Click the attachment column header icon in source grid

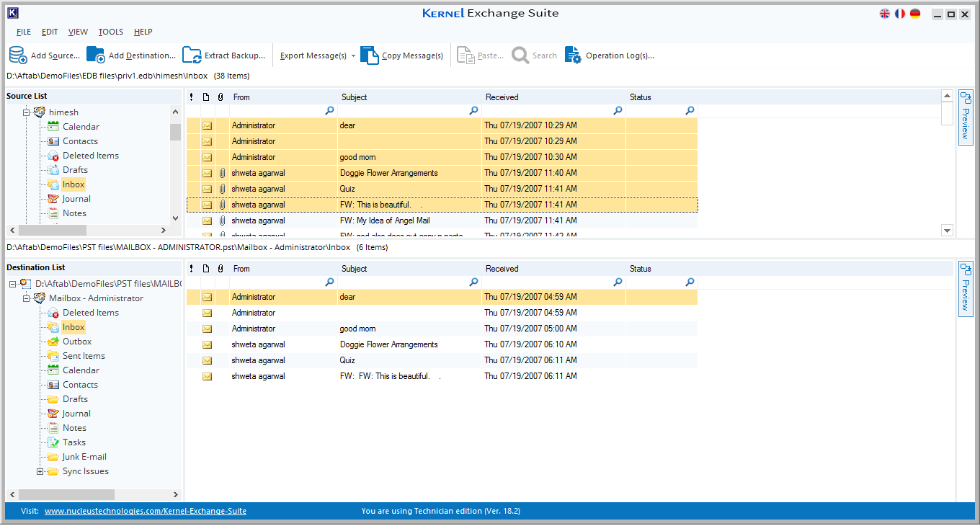tap(220, 97)
